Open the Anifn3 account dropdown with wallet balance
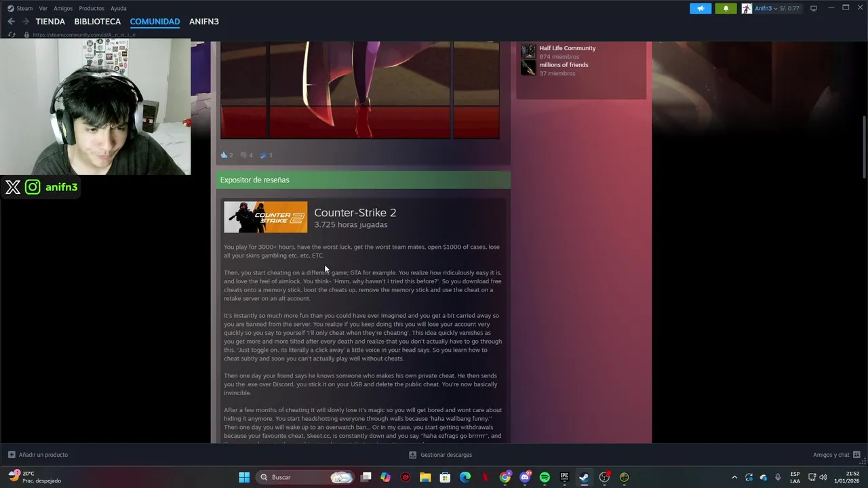The height and width of the screenshot is (488, 868). tap(777, 8)
